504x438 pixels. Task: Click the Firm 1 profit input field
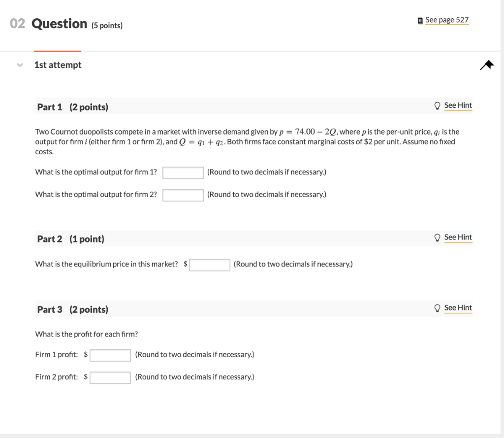point(110,355)
